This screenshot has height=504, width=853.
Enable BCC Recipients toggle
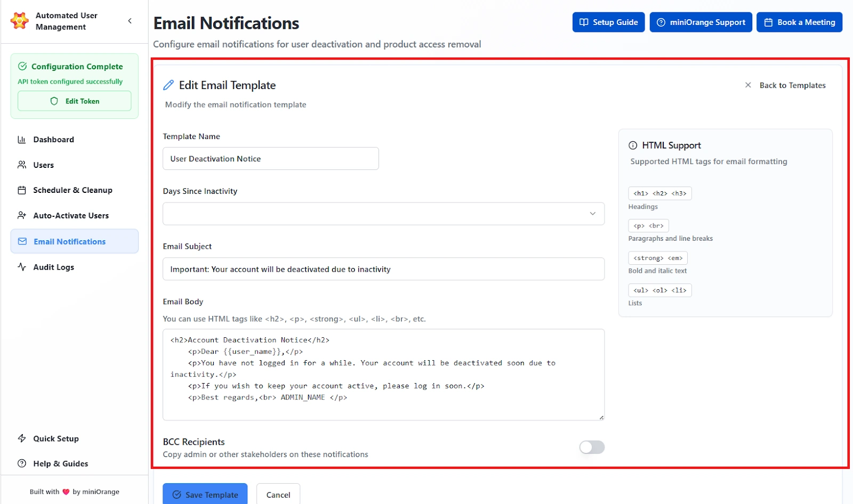(x=591, y=447)
